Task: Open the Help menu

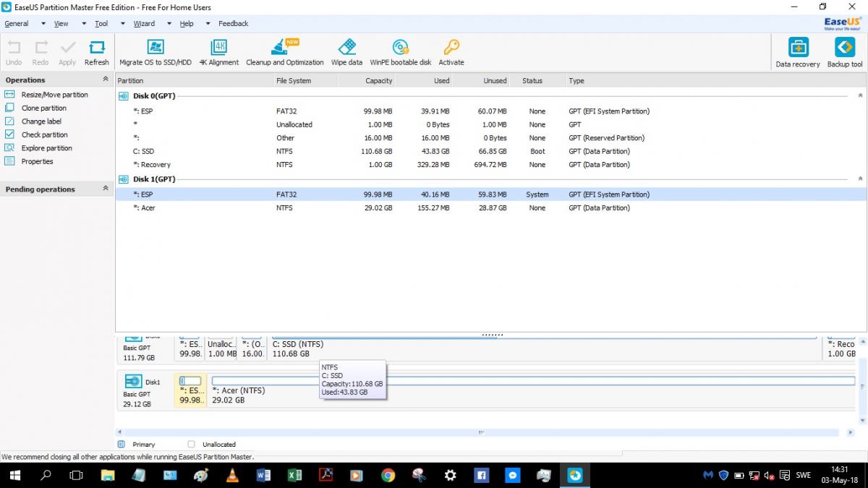Action: pyautogui.click(x=187, y=23)
